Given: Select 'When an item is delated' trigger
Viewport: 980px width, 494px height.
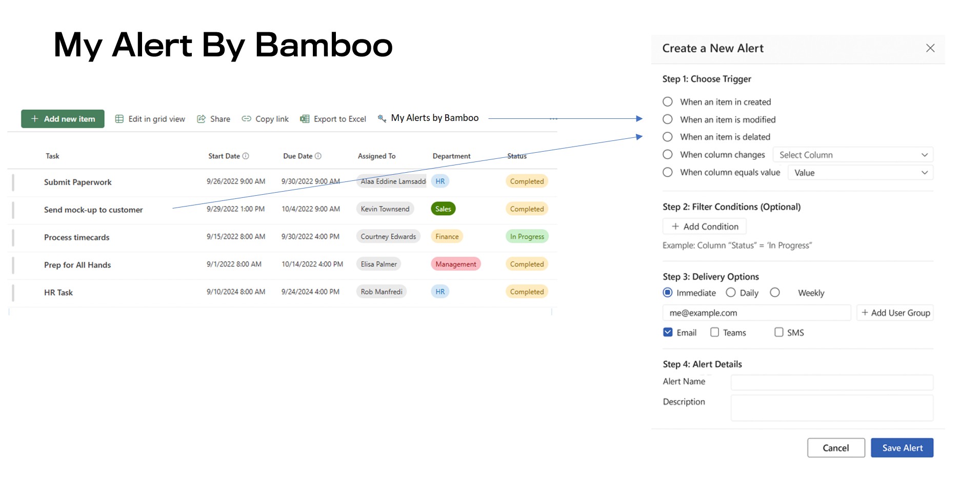Looking at the screenshot, I should coord(668,137).
